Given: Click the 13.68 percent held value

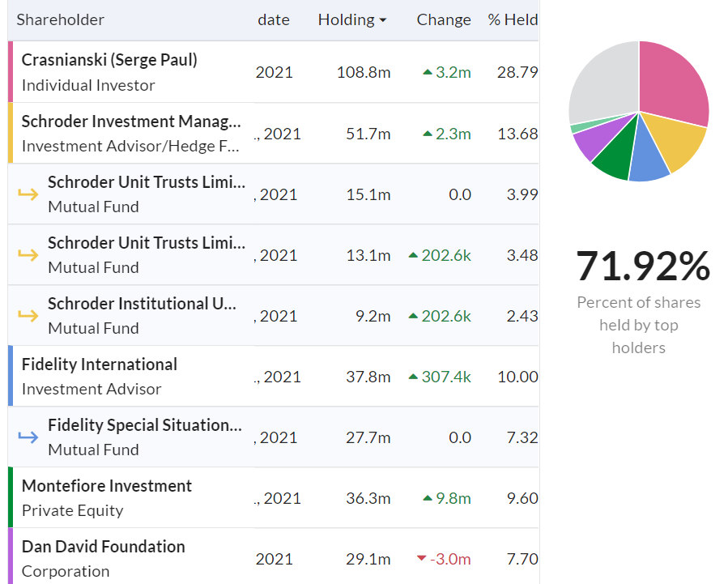Looking at the screenshot, I should point(517,134).
